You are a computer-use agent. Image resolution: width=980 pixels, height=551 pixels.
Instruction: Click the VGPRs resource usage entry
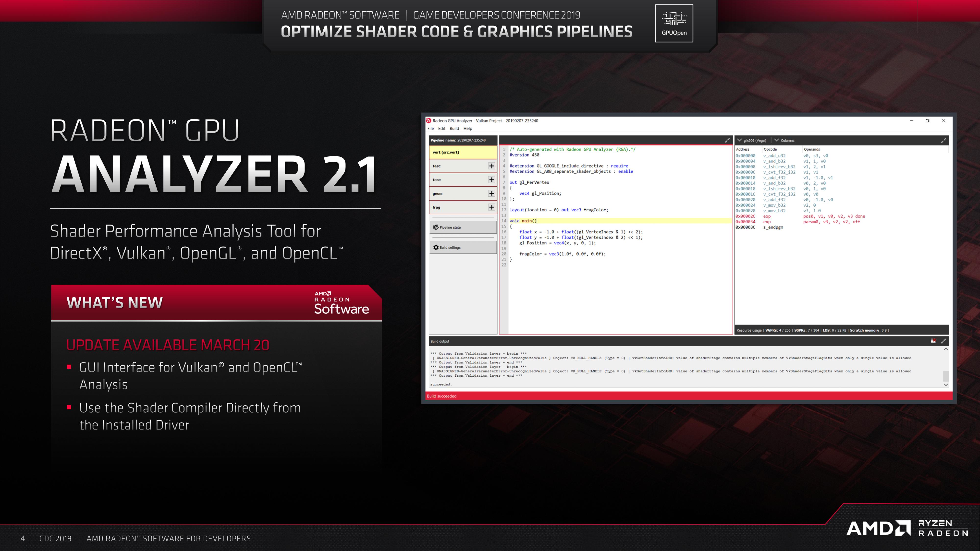pos(778,330)
